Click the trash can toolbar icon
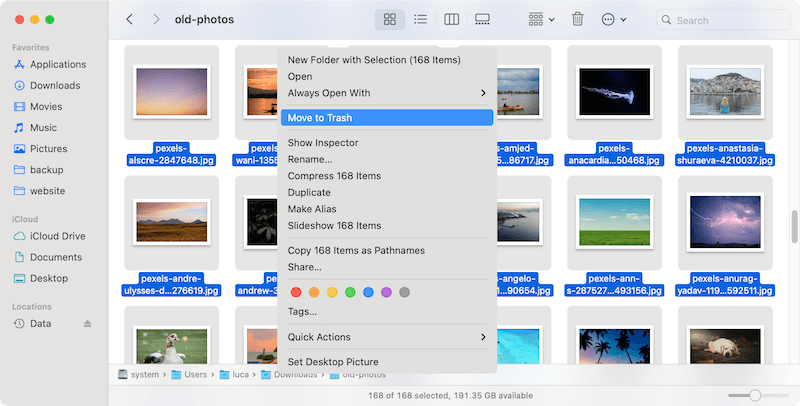 point(578,19)
